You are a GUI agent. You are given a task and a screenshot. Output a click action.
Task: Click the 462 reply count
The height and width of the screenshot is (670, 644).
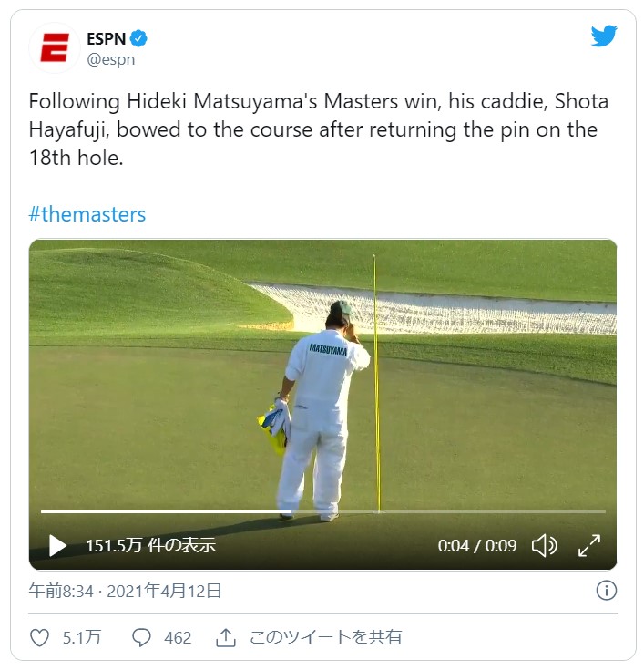pos(178,638)
